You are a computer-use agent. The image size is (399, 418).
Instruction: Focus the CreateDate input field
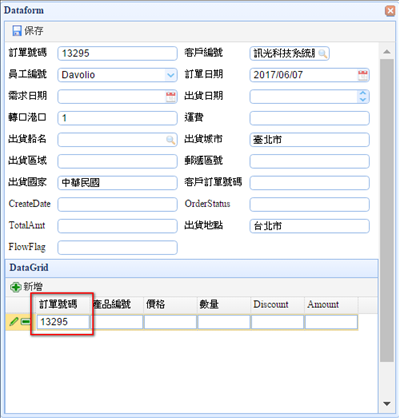click(x=117, y=204)
